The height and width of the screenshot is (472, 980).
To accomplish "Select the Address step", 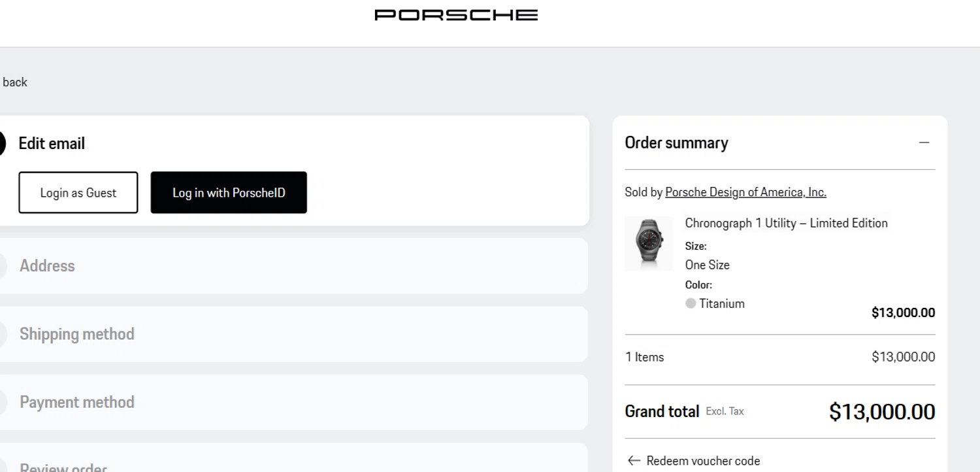I will click(293, 266).
